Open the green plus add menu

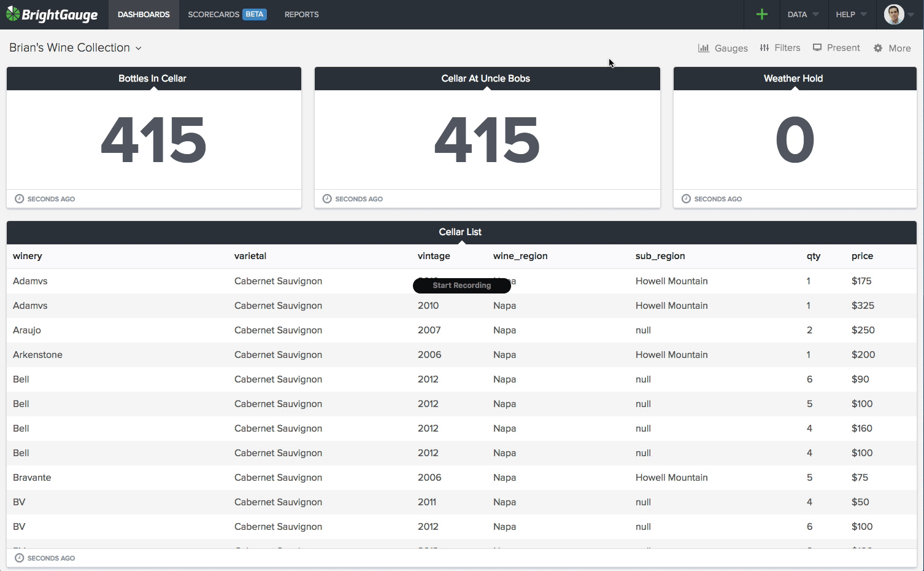point(762,14)
